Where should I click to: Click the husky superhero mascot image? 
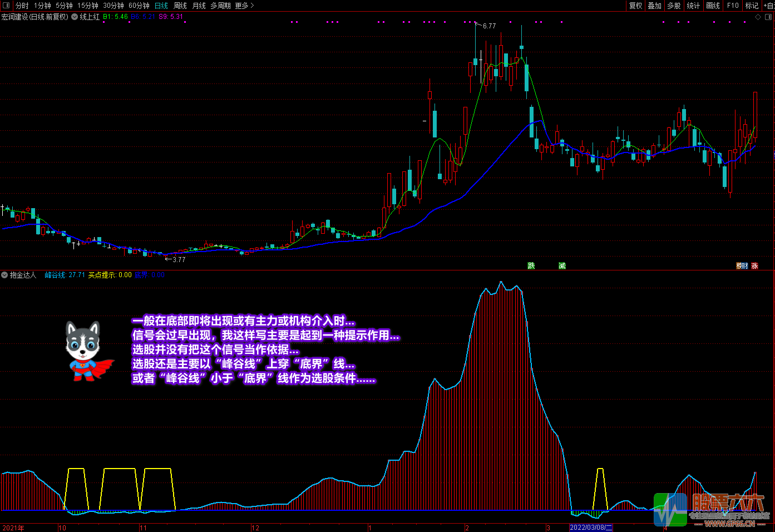pyautogui.click(x=87, y=351)
